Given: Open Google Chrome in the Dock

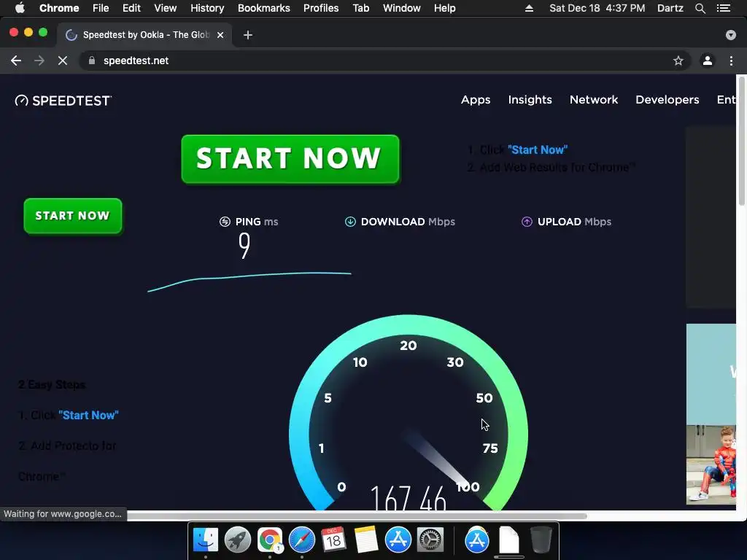Looking at the screenshot, I should point(270,540).
